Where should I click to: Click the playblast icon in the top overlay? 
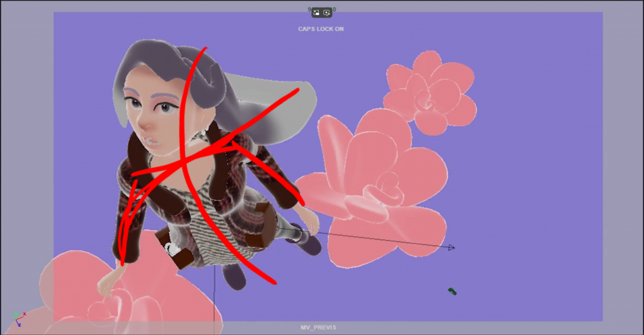coord(327,12)
